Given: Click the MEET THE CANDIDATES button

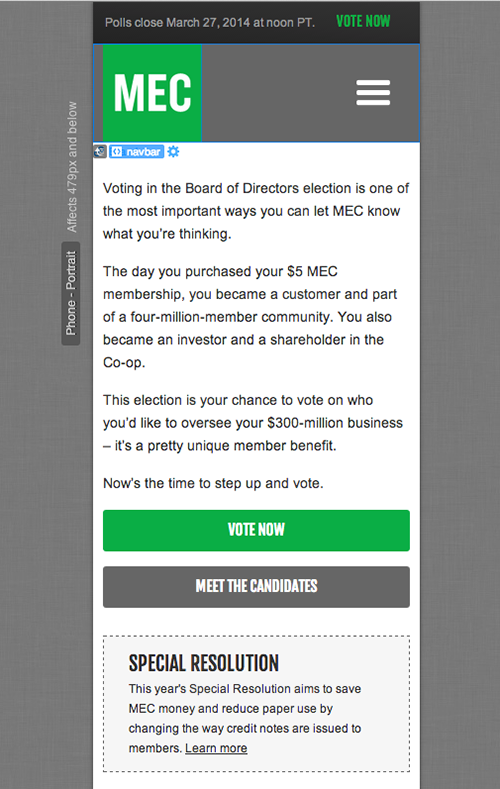Looking at the screenshot, I should coord(256,587).
